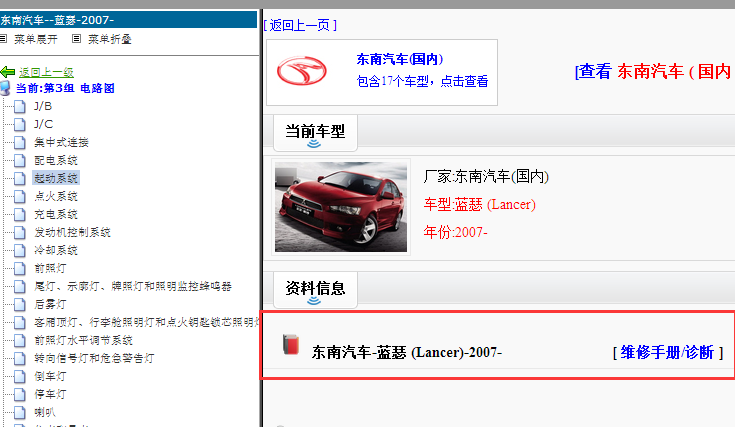Click the computer icon beside 当前:第3组 电路图
The width and height of the screenshot is (735, 427).
coord(5,88)
